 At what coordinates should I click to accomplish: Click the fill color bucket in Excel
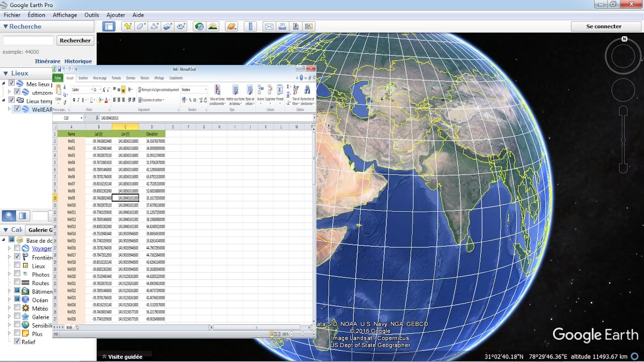(99, 100)
